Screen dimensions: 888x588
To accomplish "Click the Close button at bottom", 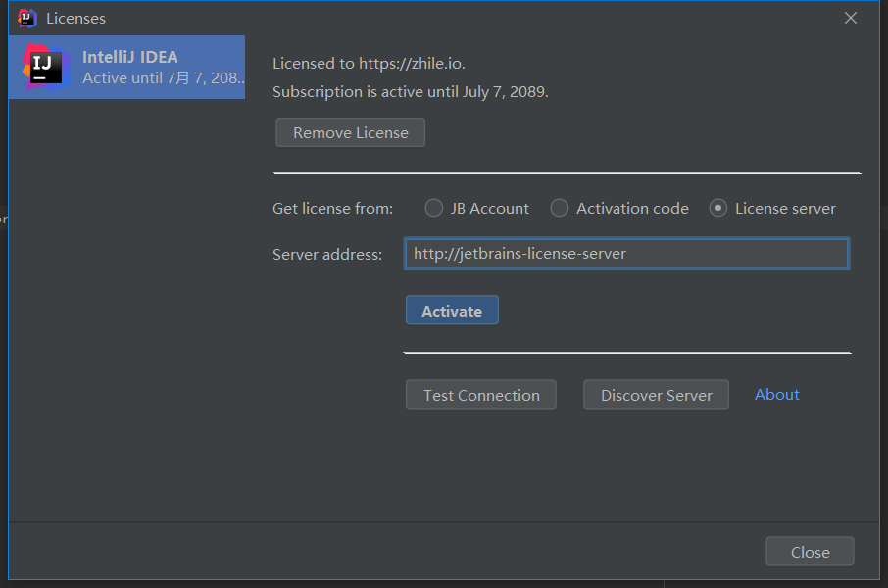I will pyautogui.click(x=810, y=552).
